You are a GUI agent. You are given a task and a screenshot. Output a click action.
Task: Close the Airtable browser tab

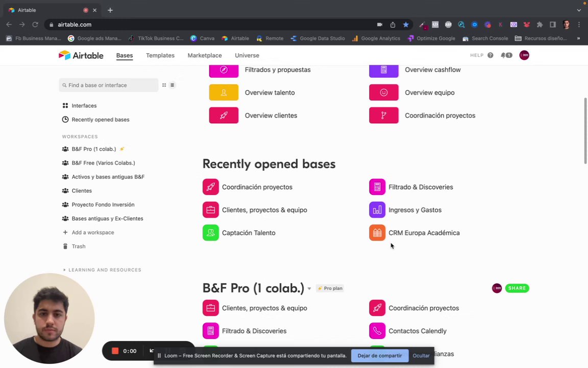click(x=94, y=10)
